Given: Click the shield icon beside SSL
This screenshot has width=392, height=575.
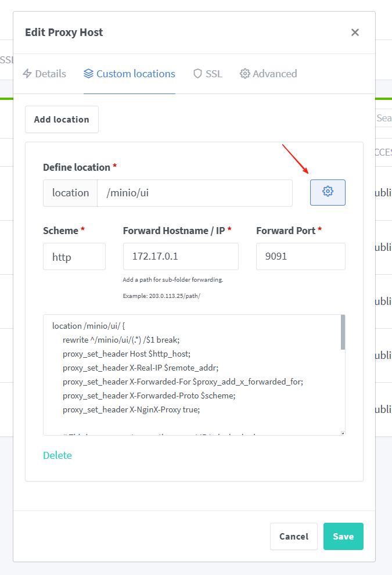Looking at the screenshot, I should click(197, 74).
